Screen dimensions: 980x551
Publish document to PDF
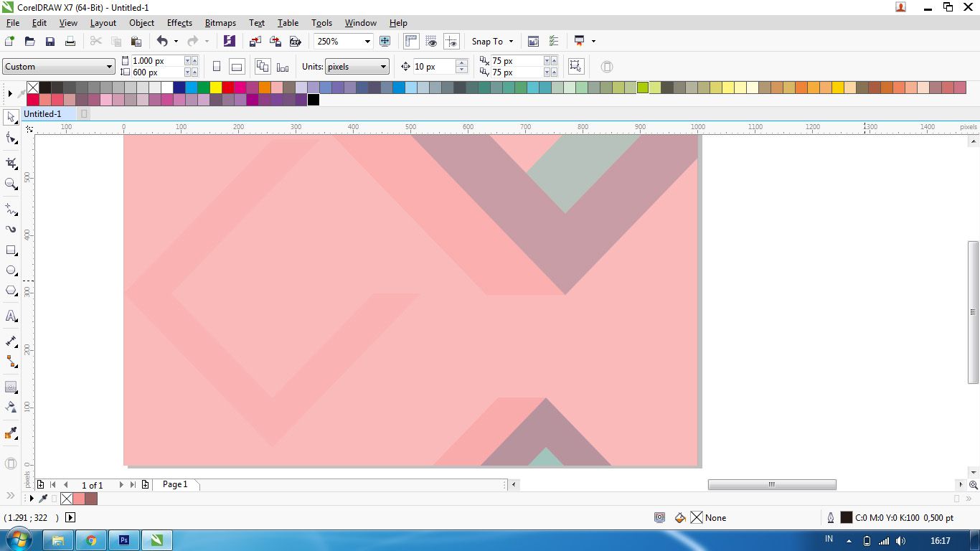click(x=295, y=42)
